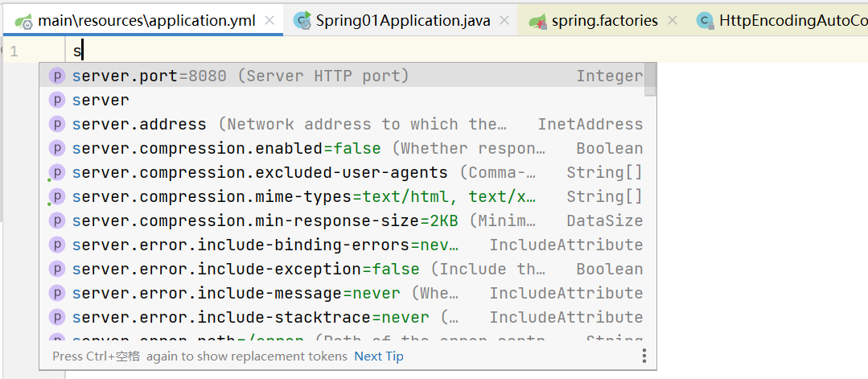Click the spring.factories file icon
The image size is (868, 379).
(x=537, y=21)
